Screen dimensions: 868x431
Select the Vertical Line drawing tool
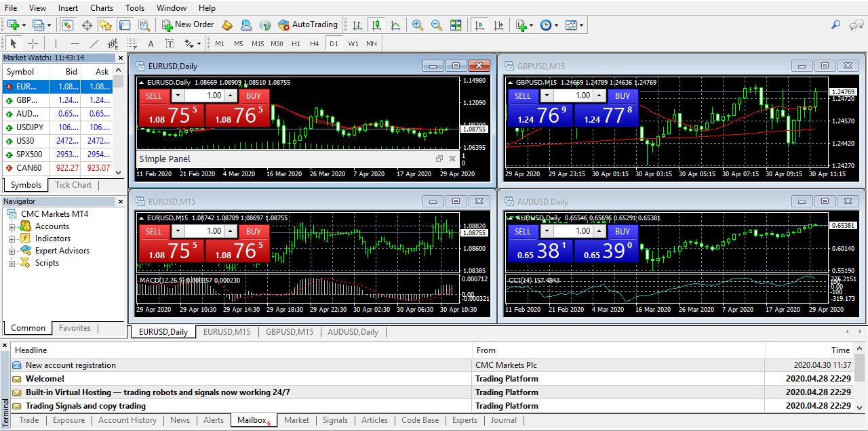point(56,43)
